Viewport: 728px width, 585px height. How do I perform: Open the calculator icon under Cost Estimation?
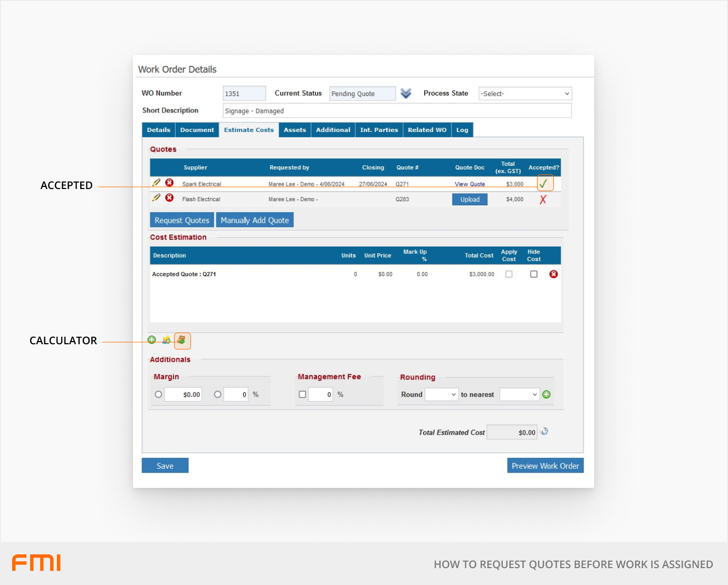tap(181, 341)
